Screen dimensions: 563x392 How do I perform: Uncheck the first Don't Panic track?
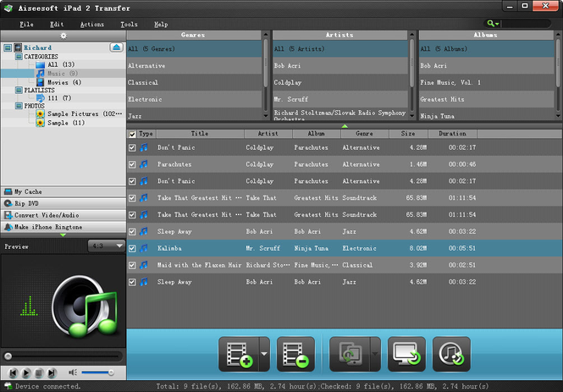(x=132, y=147)
